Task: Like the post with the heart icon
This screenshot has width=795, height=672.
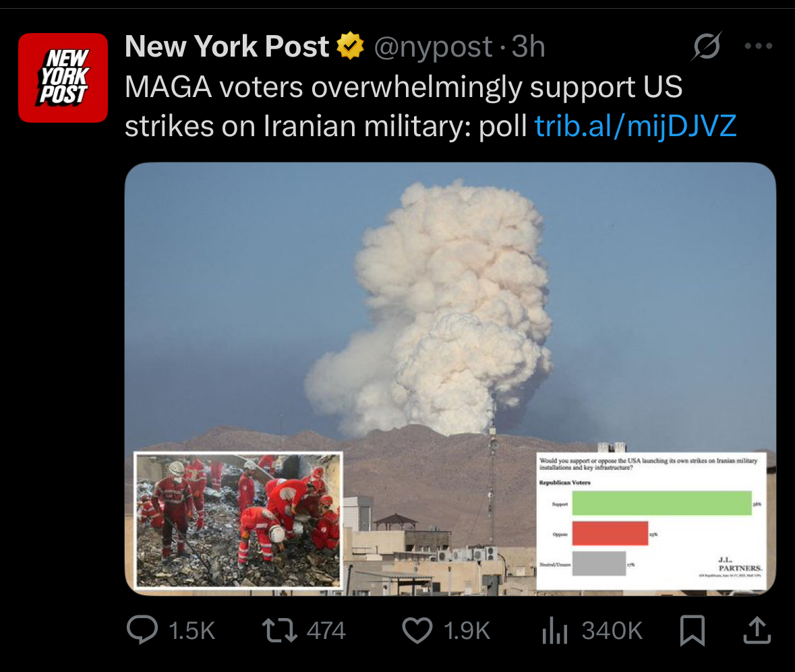Action: pyautogui.click(x=417, y=630)
